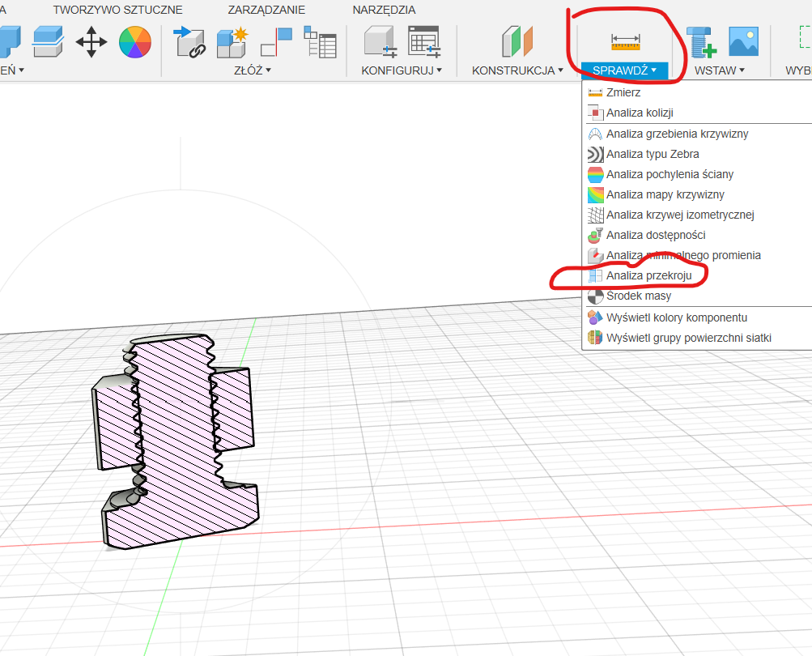Click the Offset Plane construction icon
The height and width of the screenshot is (656, 812).
pos(517,40)
